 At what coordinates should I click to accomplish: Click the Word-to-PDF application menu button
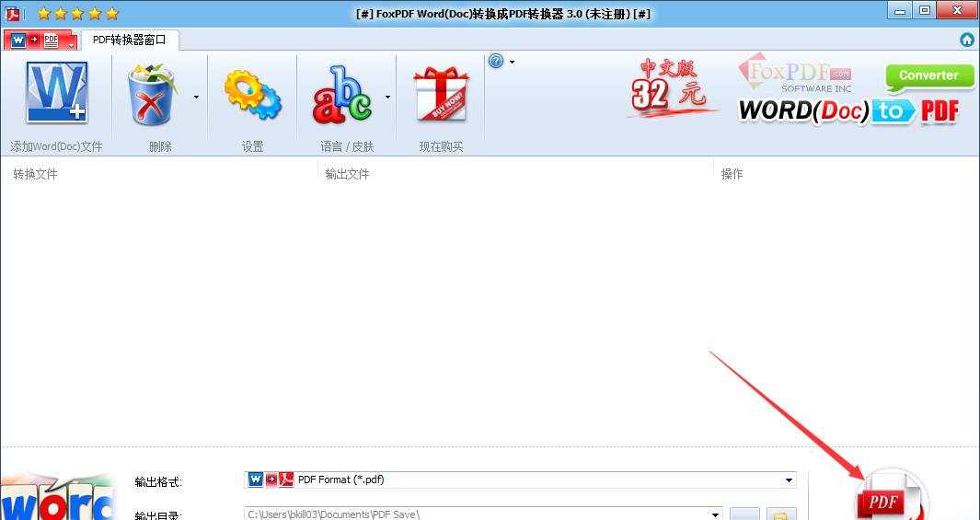(40, 40)
